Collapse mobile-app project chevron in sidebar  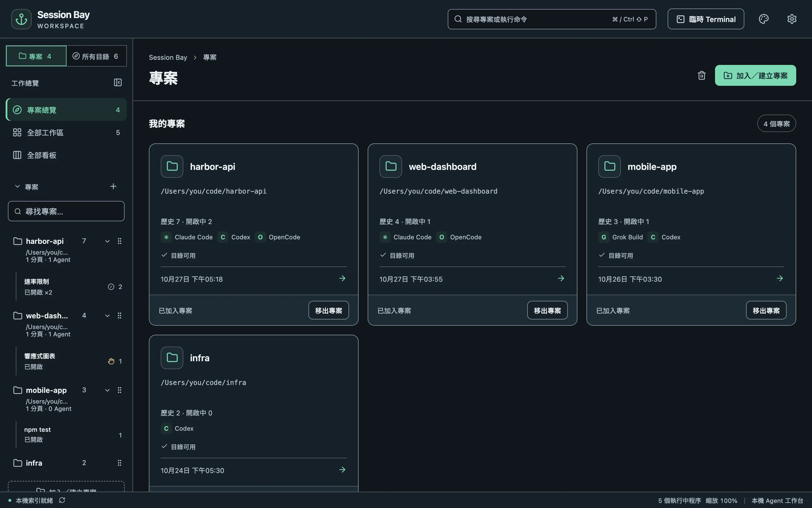click(107, 390)
